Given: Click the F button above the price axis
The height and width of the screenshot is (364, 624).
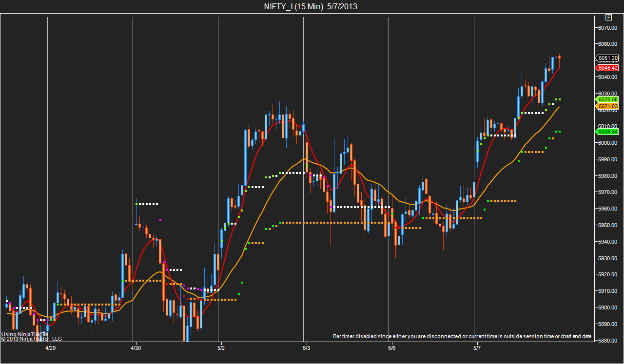Looking at the screenshot, I should point(608,17).
